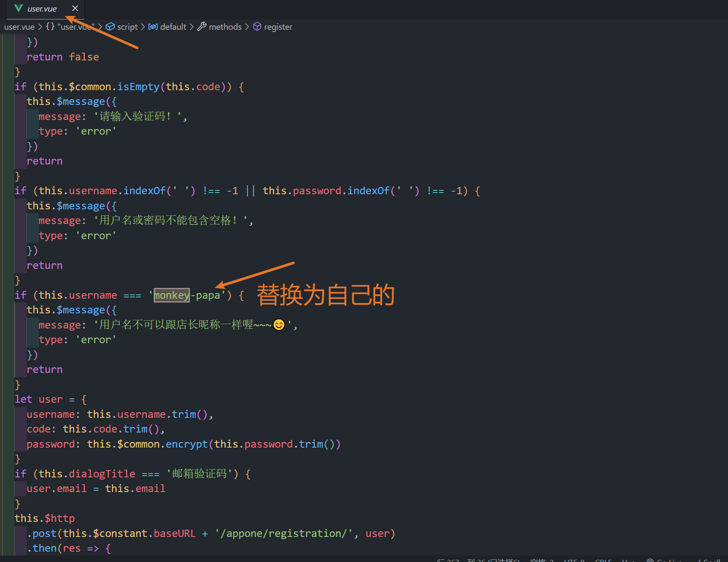
Task: Click 'return' below the 店长昵称 message
Action: (44, 369)
